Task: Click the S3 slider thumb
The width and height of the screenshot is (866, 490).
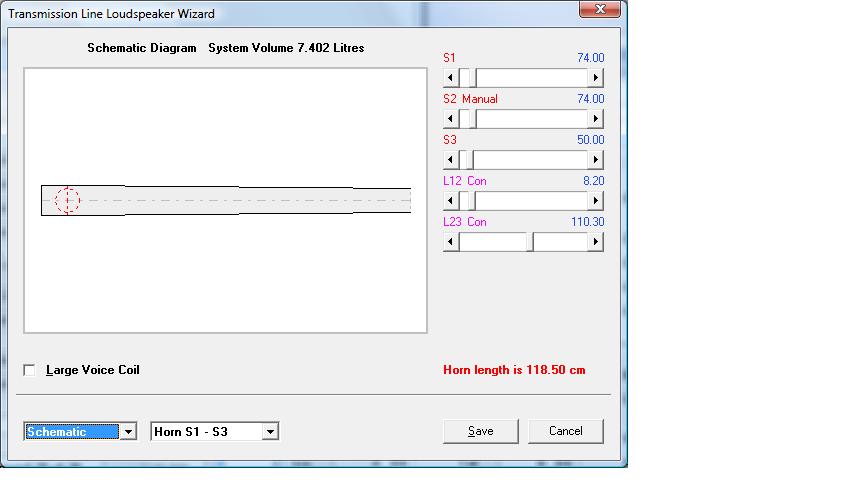Action: click(469, 160)
